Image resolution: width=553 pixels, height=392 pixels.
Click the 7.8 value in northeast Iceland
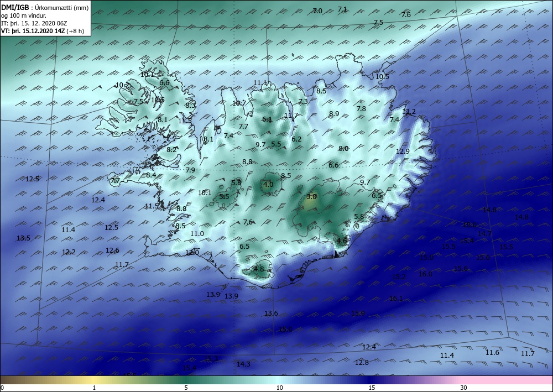(x=361, y=108)
